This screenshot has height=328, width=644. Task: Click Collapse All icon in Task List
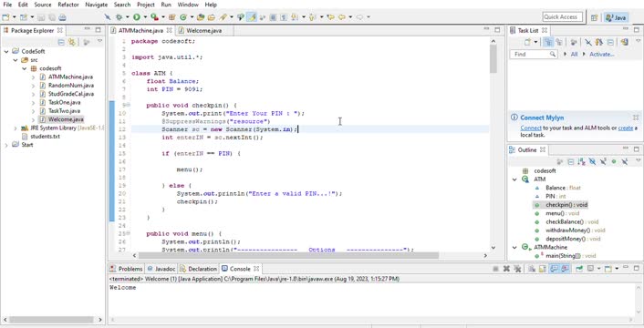[610, 42]
